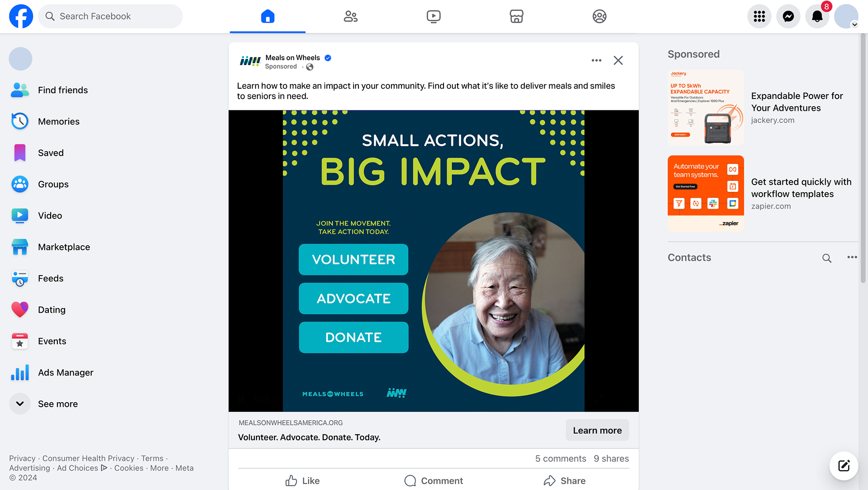Open Get started quickly with workflow templates
This screenshot has height=490, width=868.
tap(801, 188)
